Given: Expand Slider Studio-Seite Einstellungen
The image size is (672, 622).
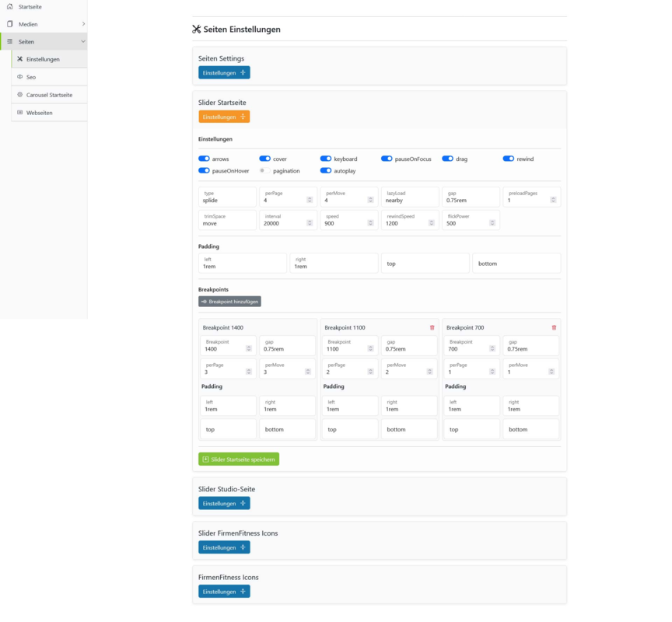Looking at the screenshot, I should coord(224,503).
